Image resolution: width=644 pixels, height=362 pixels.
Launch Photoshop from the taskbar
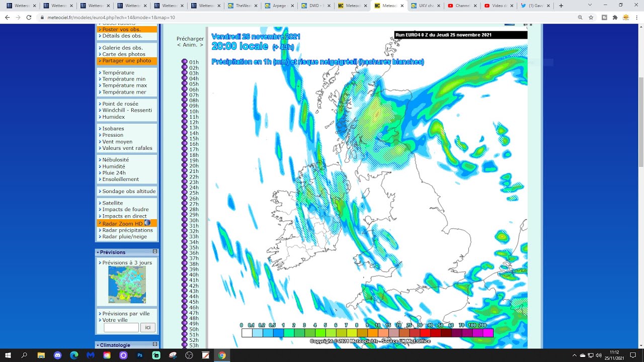tap(140, 355)
